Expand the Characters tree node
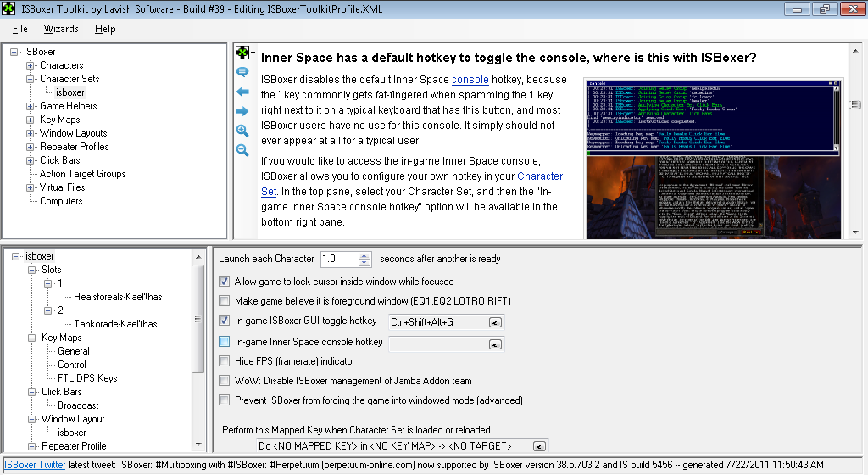This screenshot has width=868, height=475. (31, 65)
